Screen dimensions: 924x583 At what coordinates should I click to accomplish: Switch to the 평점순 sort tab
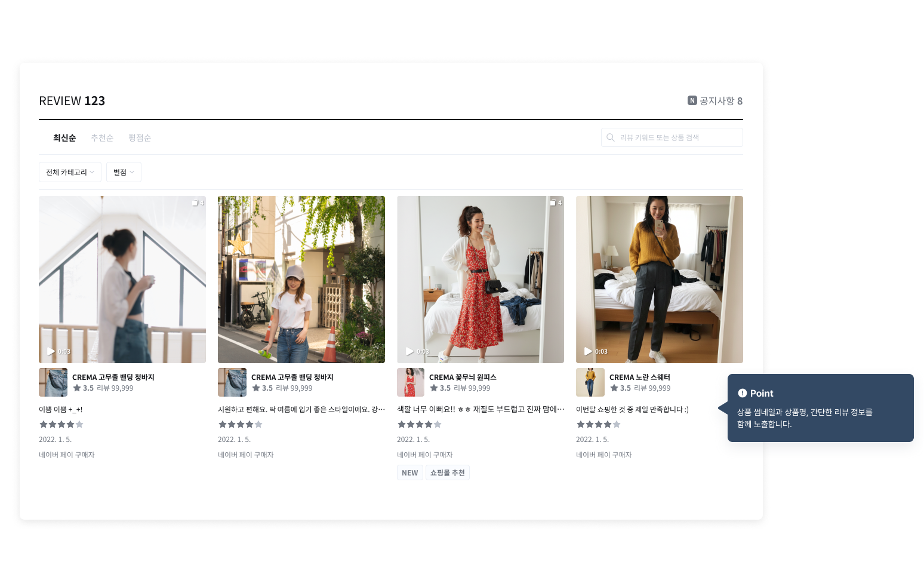coord(140,138)
